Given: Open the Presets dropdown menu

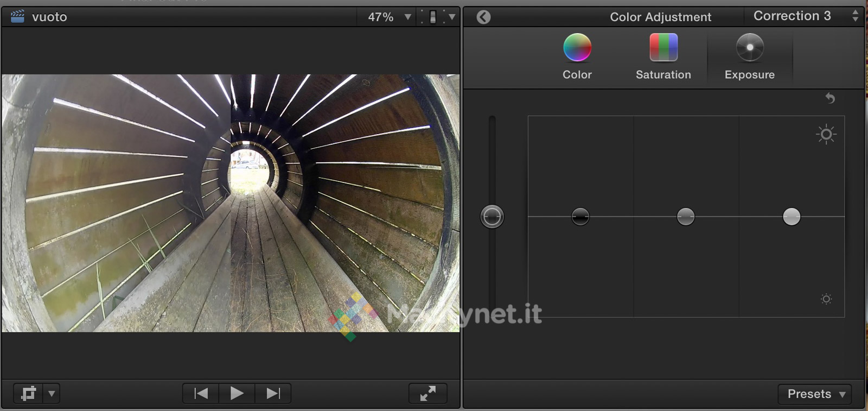Looking at the screenshot, I should 815,394.
